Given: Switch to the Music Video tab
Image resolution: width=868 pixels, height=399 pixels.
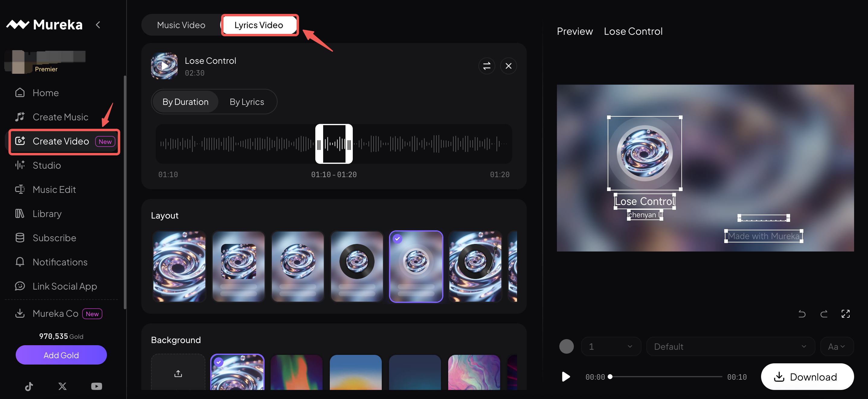Looking at the screenshot, I should coord(181,25).
